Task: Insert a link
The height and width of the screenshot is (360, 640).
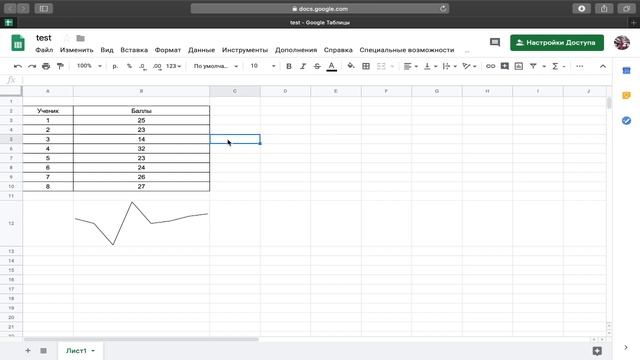Action: (x=490, y=66)
